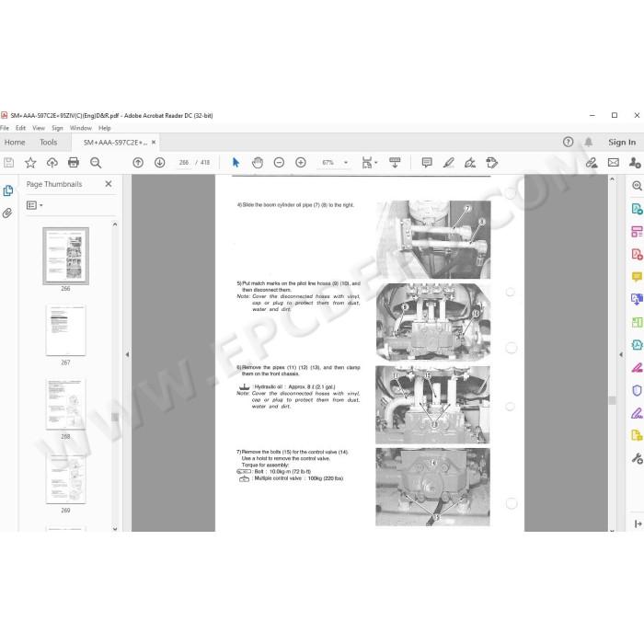The height and width of the screenshot is (644, 644).
Task: Open the Help question mark
Action: tap(568, 142)
